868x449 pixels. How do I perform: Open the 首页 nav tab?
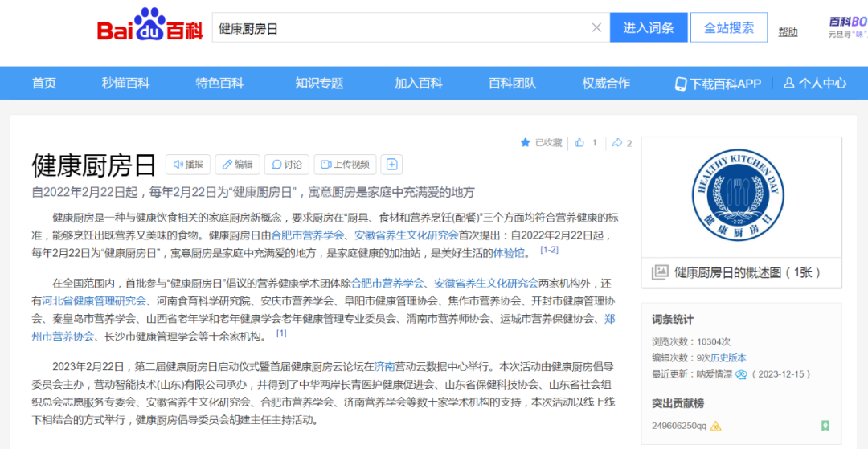(x=44, y=83)
